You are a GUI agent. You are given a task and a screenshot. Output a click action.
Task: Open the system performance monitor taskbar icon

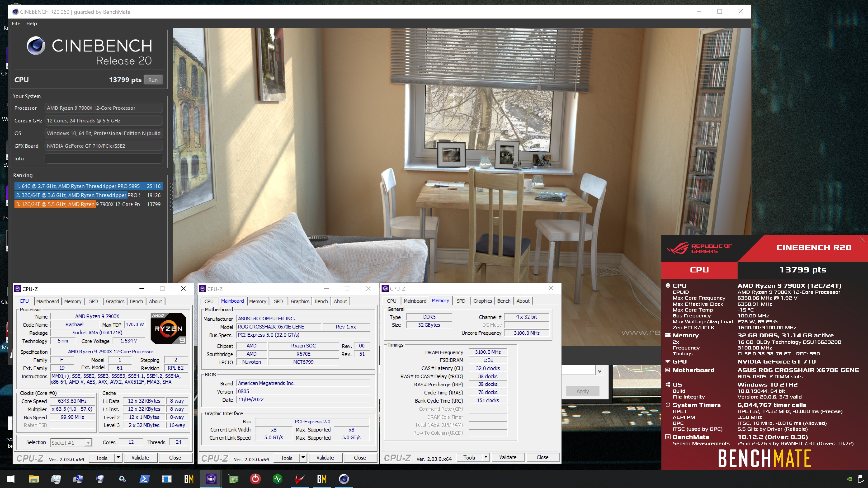[56, 479]
